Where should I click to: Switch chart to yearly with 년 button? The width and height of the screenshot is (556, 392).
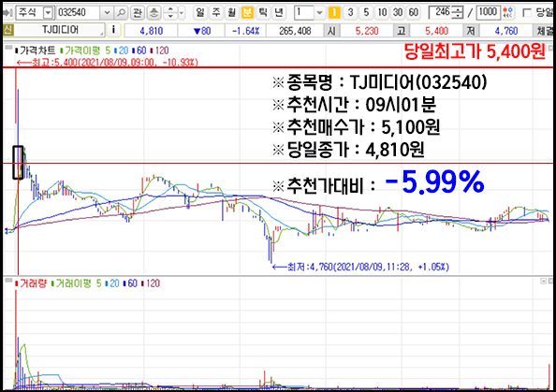pyautogui.click(x=279, y=13)
